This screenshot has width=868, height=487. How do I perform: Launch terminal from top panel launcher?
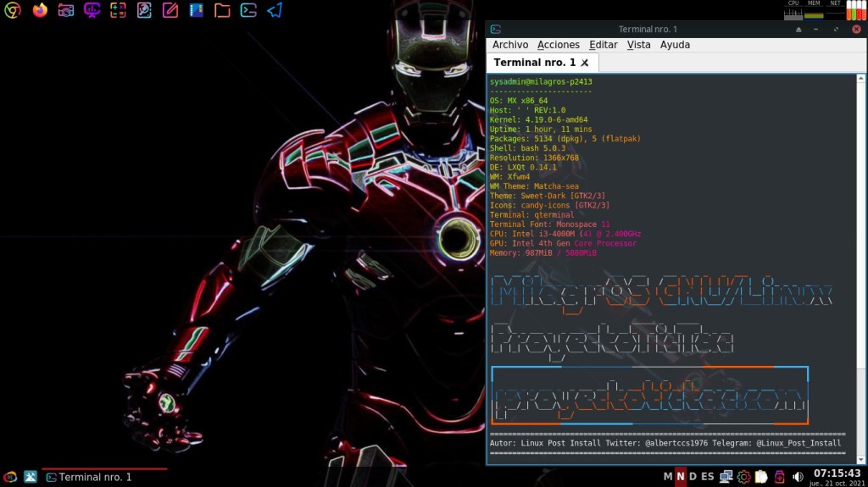pos(248,11)
